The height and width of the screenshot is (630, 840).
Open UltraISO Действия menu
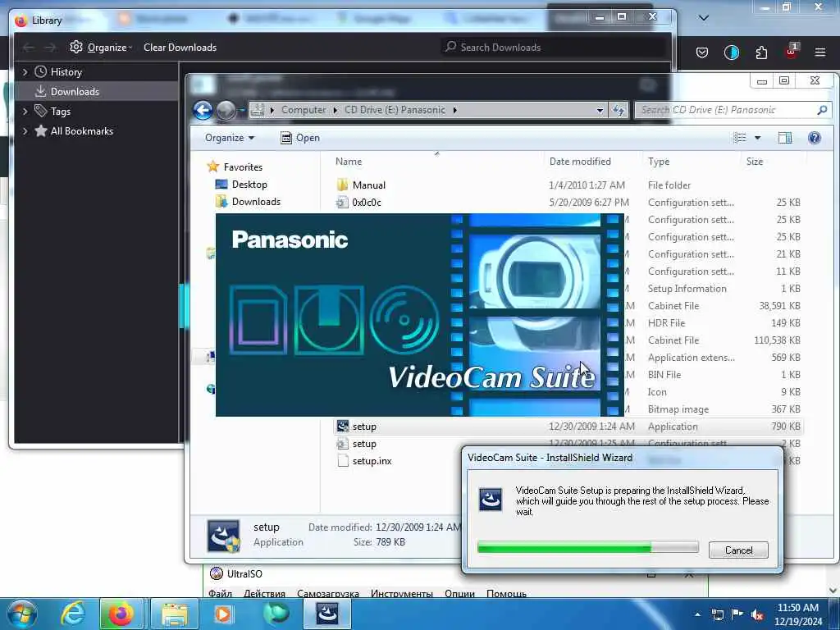[264, 593]
